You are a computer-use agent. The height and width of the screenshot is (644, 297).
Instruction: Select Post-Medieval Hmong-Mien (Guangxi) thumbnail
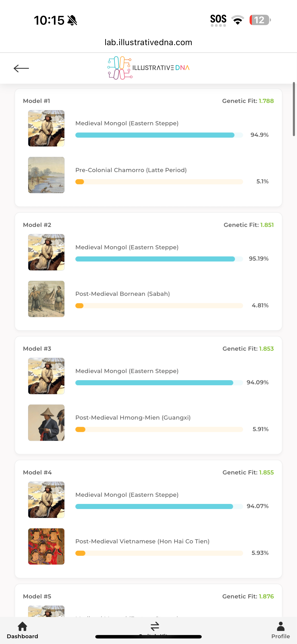46,422
